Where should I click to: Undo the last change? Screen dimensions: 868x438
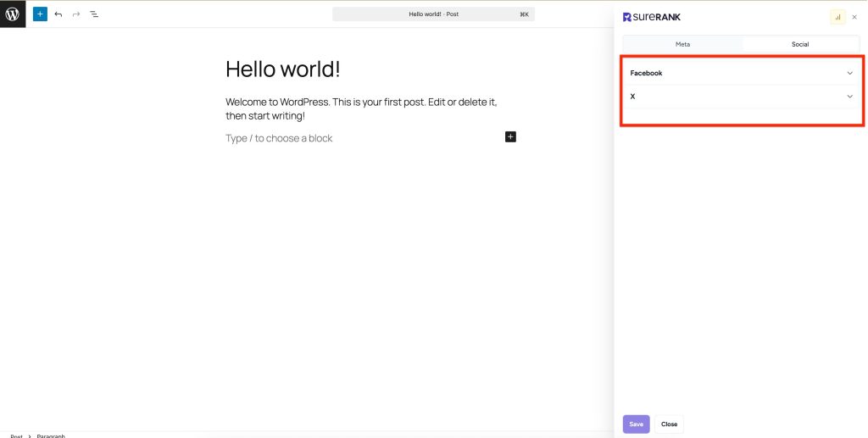58,14
